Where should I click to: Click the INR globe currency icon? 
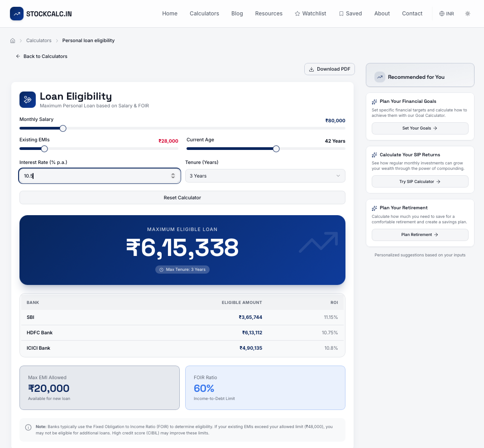tap(441, 14)
